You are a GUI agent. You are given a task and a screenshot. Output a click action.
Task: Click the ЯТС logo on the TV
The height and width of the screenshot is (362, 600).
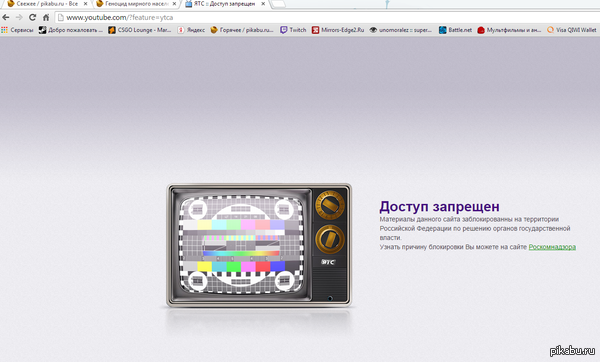328,262
